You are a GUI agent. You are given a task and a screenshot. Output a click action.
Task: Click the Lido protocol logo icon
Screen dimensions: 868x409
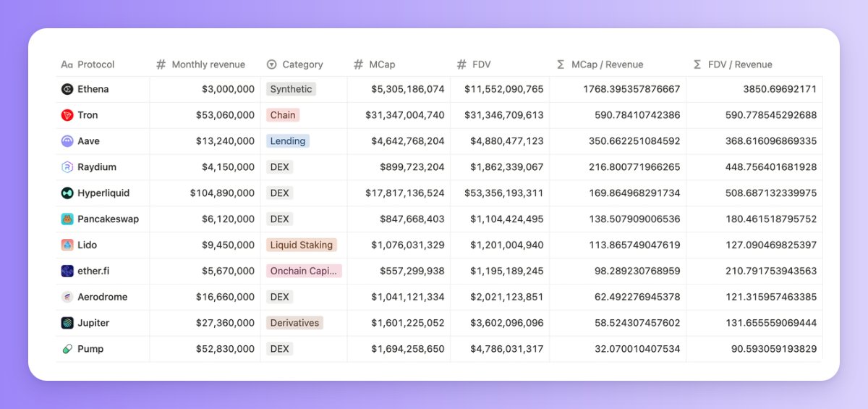point(67,245)
